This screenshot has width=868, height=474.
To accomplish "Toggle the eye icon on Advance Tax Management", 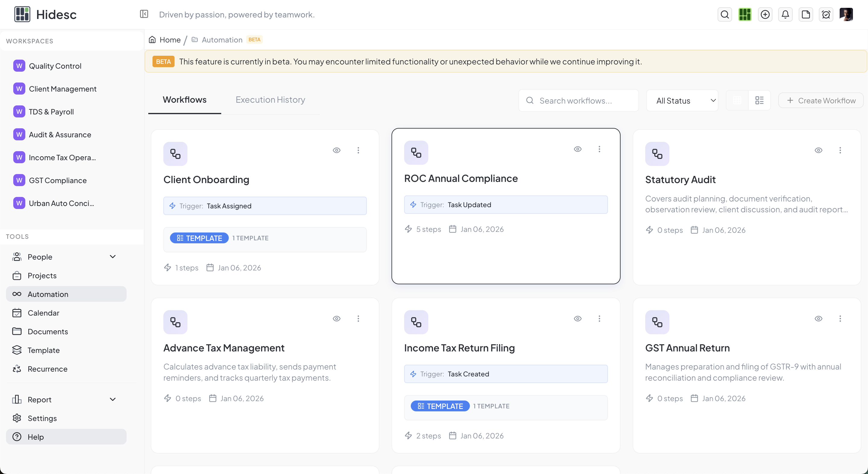I will [x=336, y=319].
